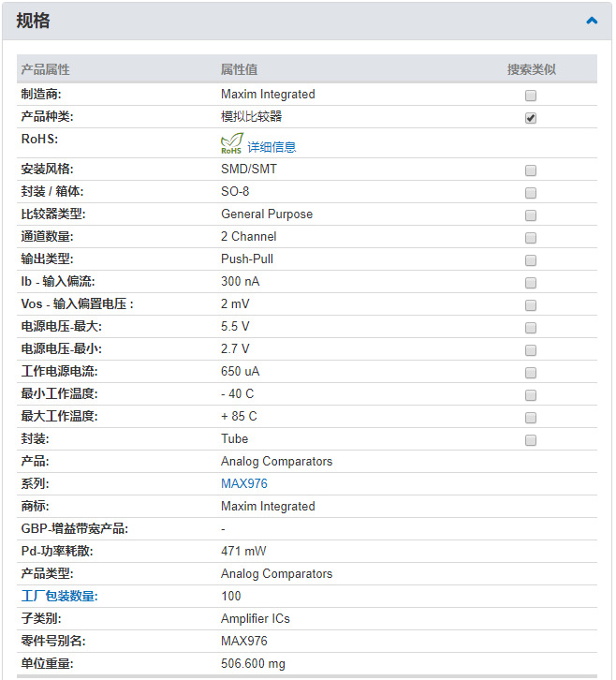Open the 工厂包装数量 link

59,596
